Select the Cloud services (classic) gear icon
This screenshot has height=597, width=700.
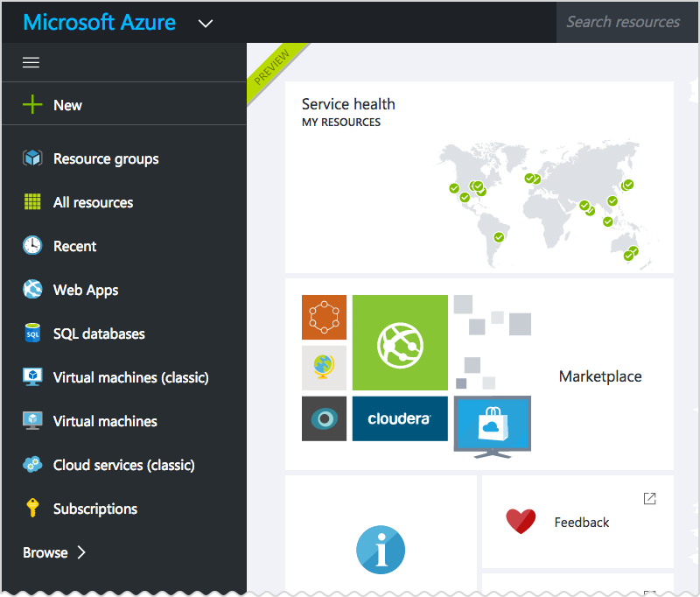tap(32, 465)
